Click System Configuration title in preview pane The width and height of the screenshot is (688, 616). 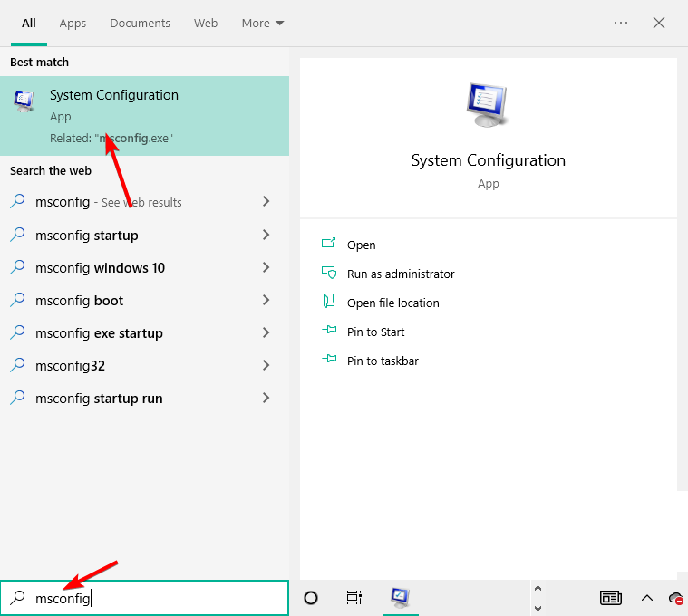click(488, 160)
